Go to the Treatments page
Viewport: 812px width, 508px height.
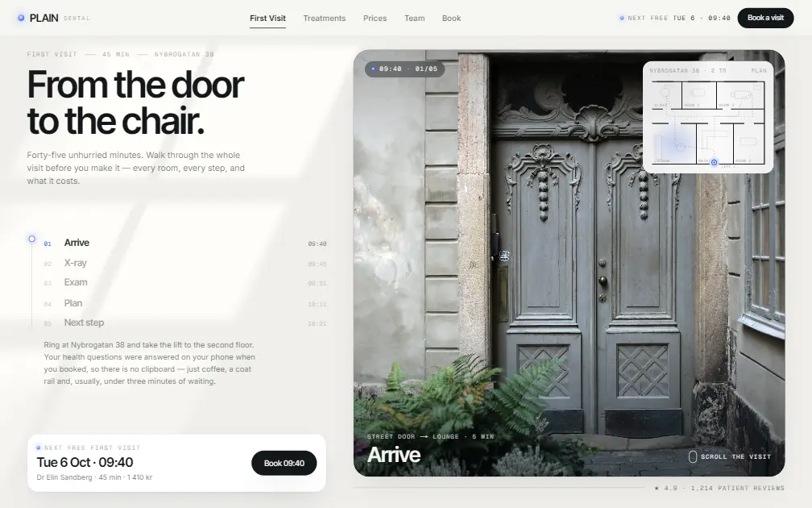(324, 18)
